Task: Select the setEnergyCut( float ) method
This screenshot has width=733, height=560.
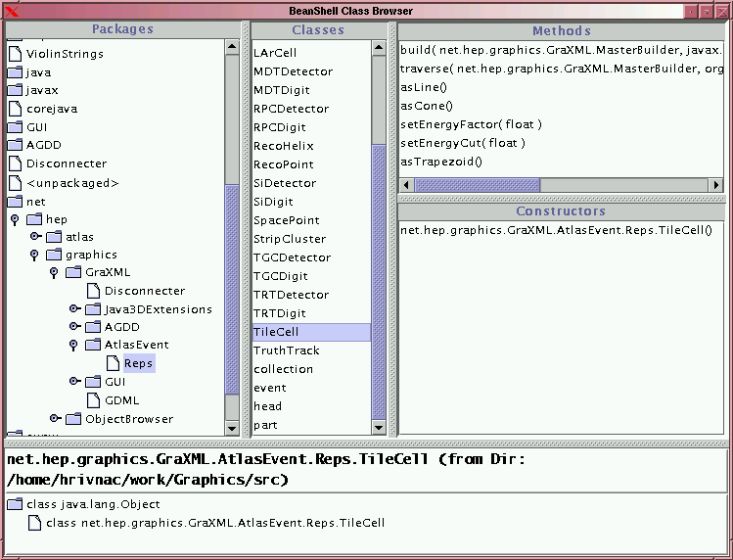Action: 463,143
